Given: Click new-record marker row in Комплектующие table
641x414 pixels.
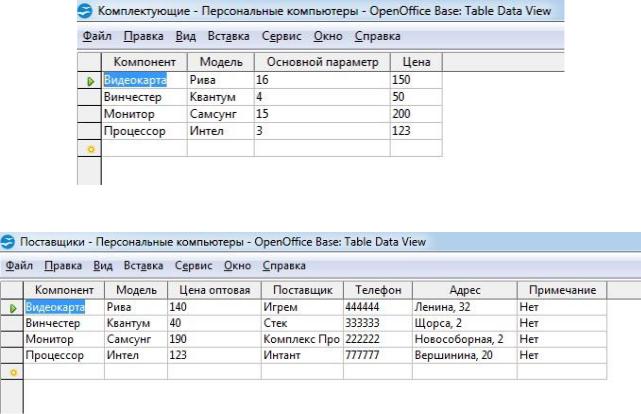Looking at the screenshot, I should [x=90, y=149].
